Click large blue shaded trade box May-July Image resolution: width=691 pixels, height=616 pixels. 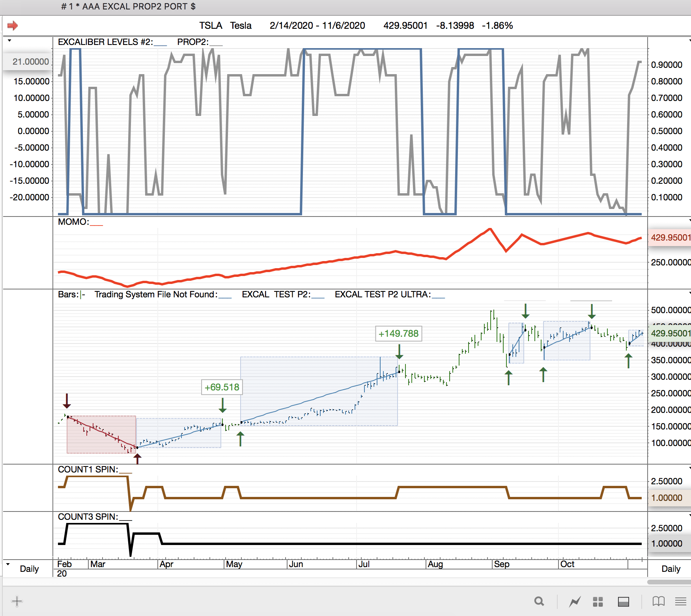(319, 391)
